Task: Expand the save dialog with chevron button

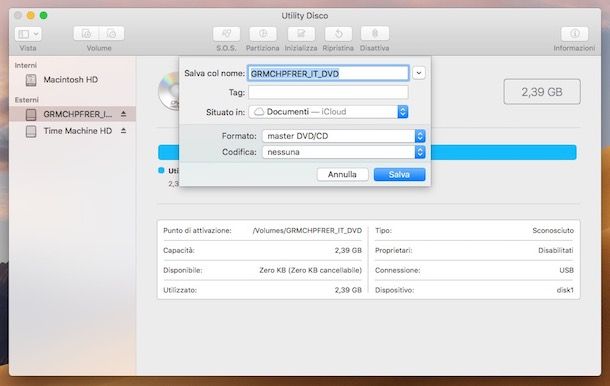Action: pyautogui.click(x=419, y=73)
